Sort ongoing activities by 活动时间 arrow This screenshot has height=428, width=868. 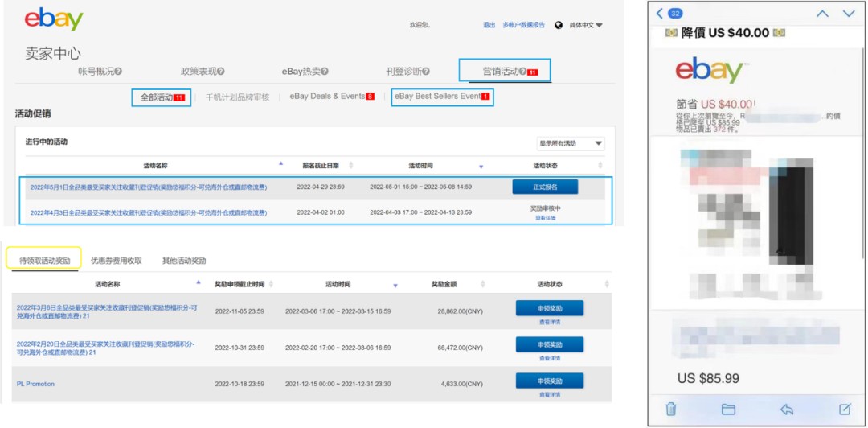pos(481,167)
